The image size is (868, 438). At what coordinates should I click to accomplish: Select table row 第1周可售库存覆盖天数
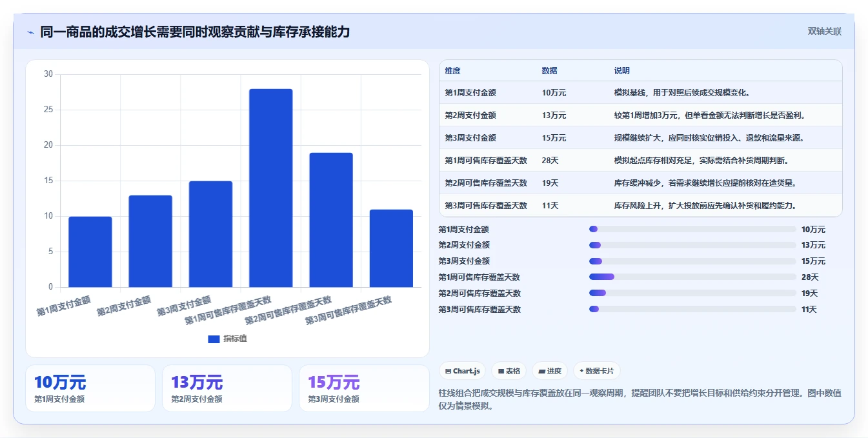pos(641,160)
